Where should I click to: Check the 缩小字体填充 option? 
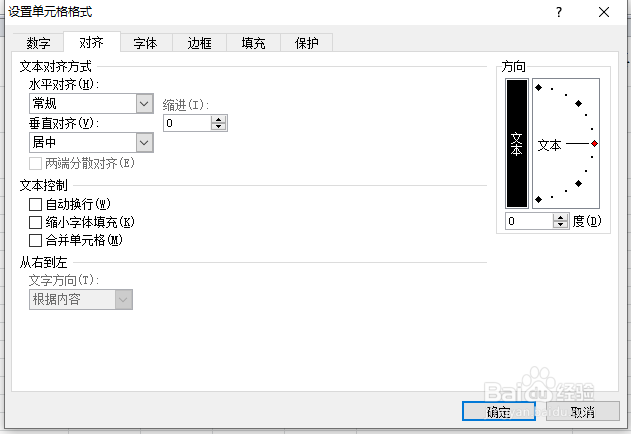pyautogui.click(x=35, y=222)
